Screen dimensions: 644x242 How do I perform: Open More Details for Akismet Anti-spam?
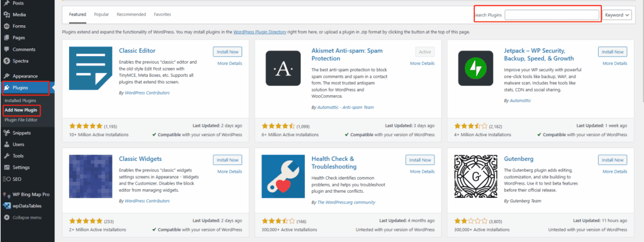pyautogui.click(x=422, y=64)
